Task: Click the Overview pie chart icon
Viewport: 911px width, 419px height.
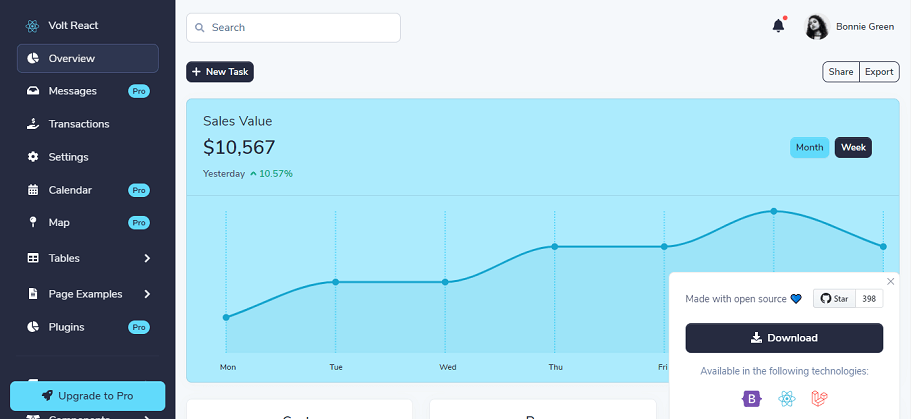Action: click(x=33, y=59)
